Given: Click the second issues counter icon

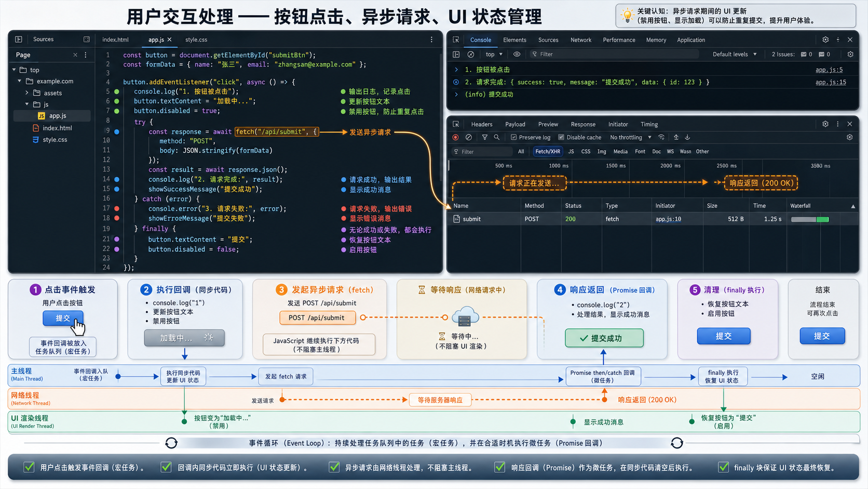Looking at the screenshot, I should coord(821,54).
